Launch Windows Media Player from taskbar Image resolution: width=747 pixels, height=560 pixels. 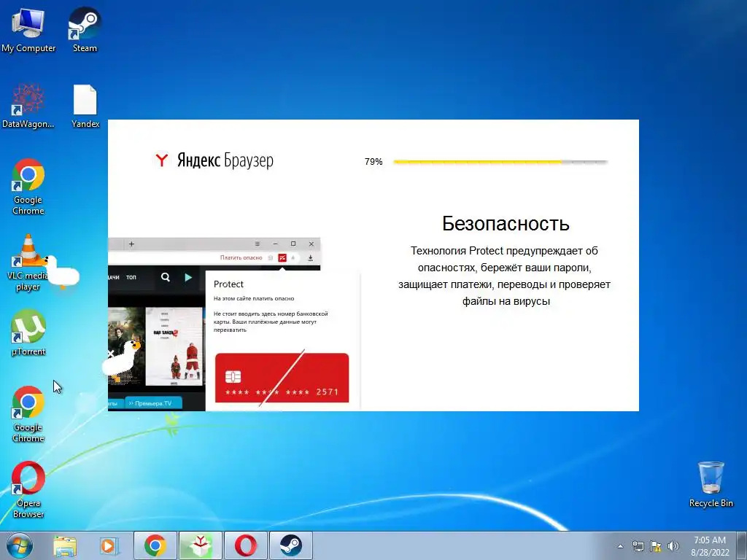109,545
